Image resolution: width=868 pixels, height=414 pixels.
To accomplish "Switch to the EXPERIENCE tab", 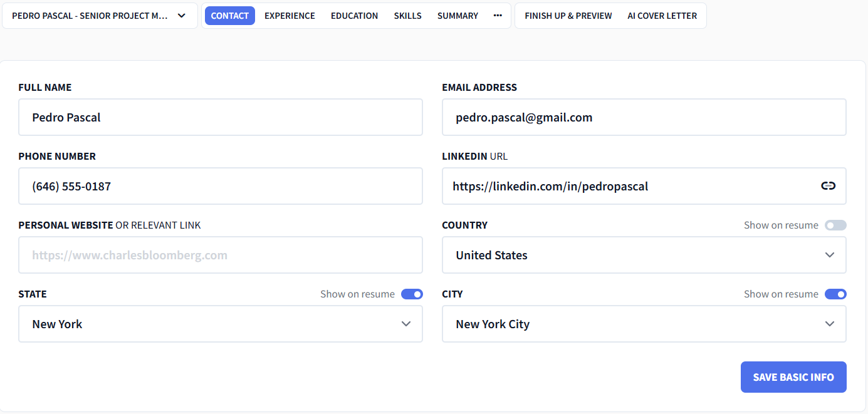I will [x=290, y=15].
